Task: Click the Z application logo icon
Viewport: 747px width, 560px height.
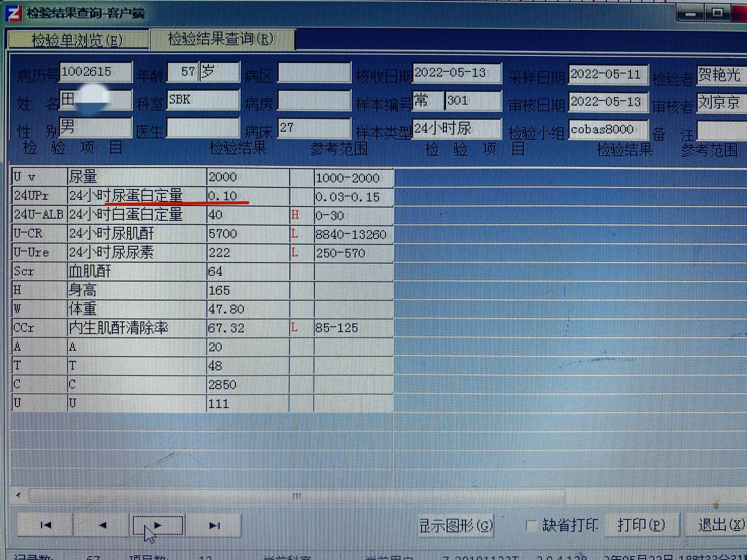Action: click(14, 14)
